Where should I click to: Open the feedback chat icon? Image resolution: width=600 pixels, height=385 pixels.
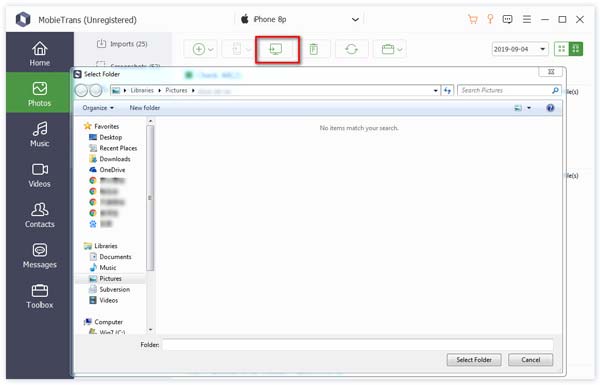coord(507,19)
